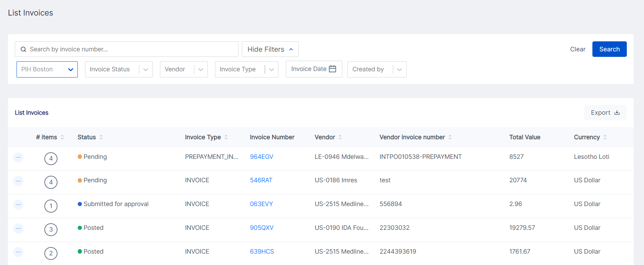
Task: Click Pending status of invoice 546RAT
Action: tap(92, 180)
